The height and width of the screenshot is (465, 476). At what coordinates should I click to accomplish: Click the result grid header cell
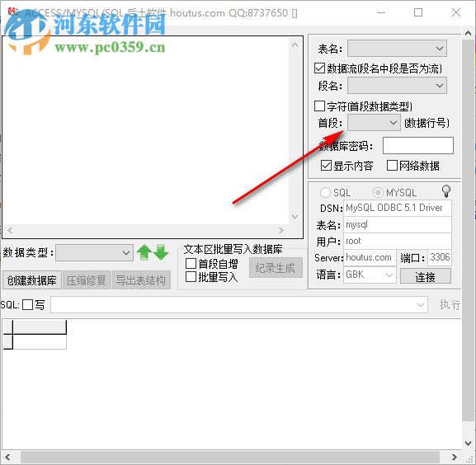pos(40,327)
